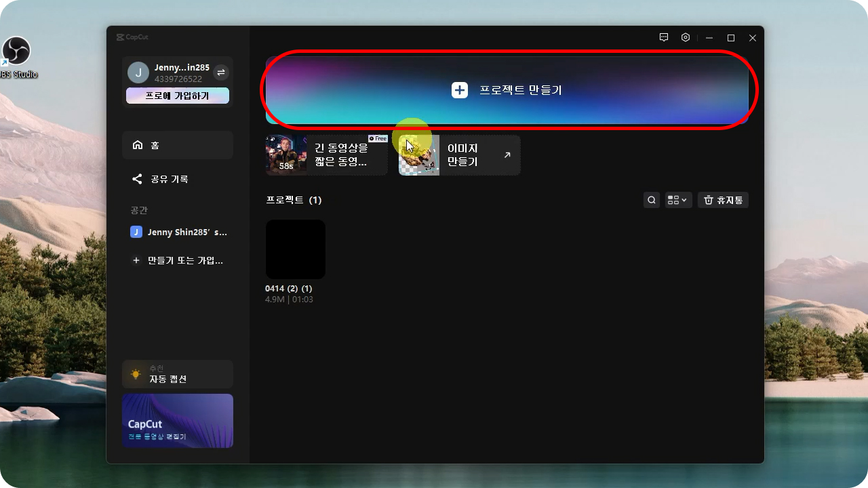Click the Jenny...in285 username text
Image resolution: width=868 pixels, height=488 pixels.
[182, 68]
